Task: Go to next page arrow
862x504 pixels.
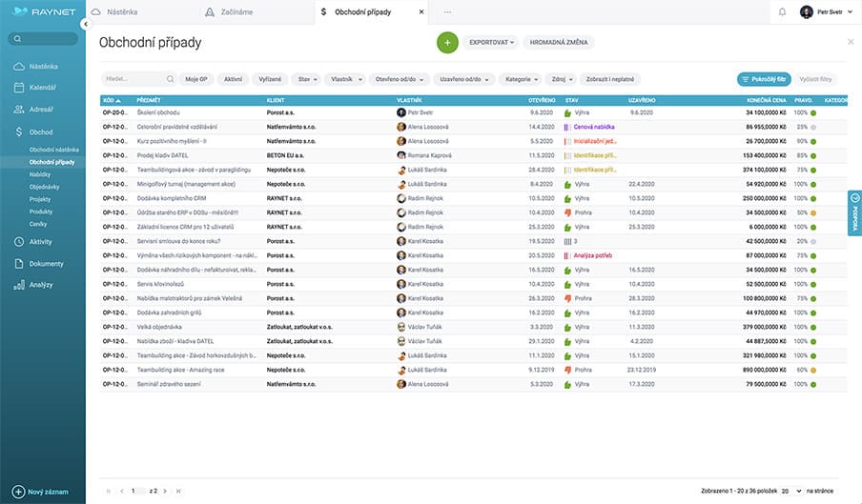Action: (x=166, y=491)
